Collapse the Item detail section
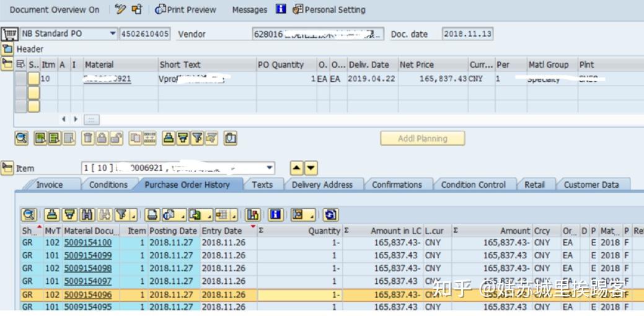Viewport: 644px width, 316px height. click(7, 168)
